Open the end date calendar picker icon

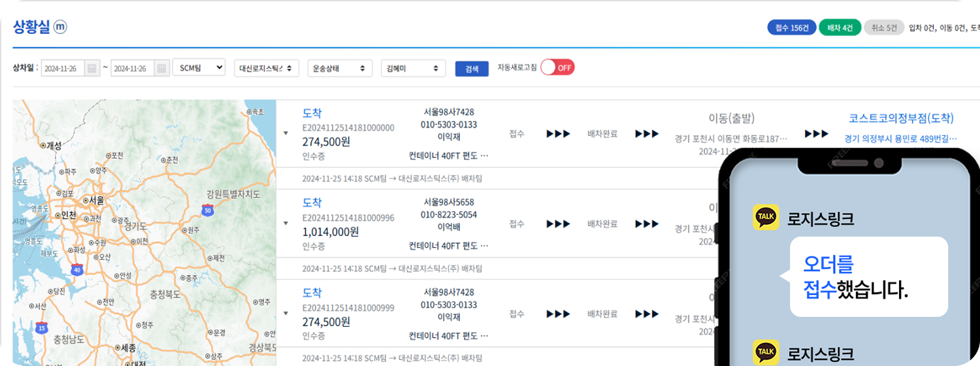(162, 68)
